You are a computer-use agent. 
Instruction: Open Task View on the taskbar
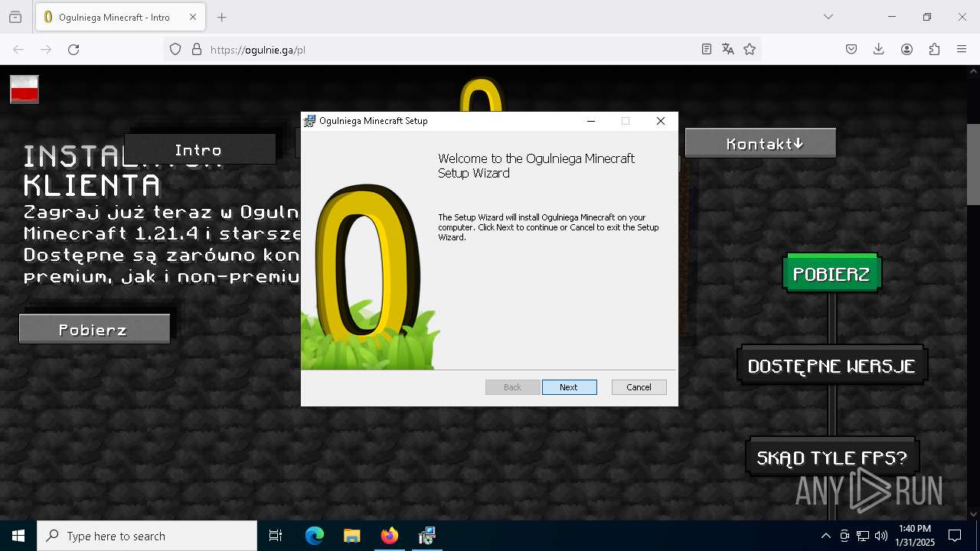[x=276, y=536]
